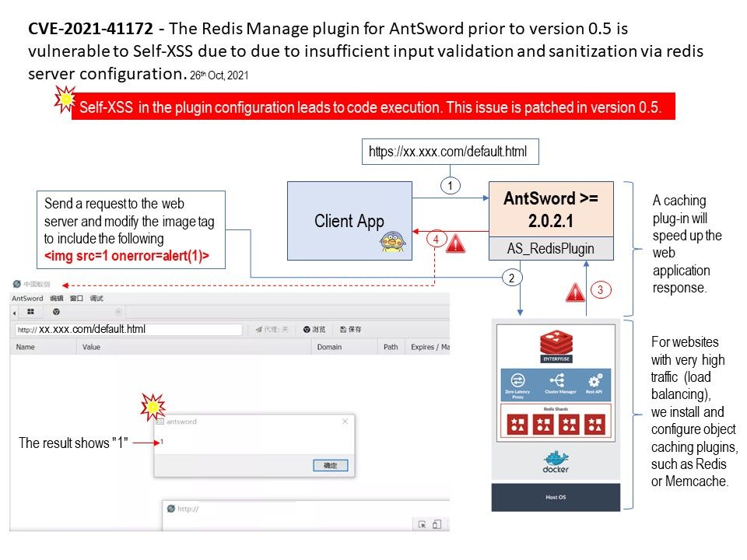Click the four-squares grid home tab icon
747x560 pixels.
click(30, 311)
